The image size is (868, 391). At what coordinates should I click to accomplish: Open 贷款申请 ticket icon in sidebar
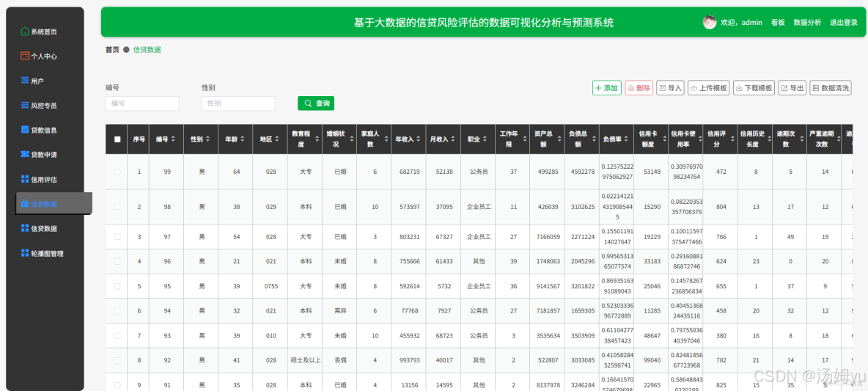(x=24, y=154)
